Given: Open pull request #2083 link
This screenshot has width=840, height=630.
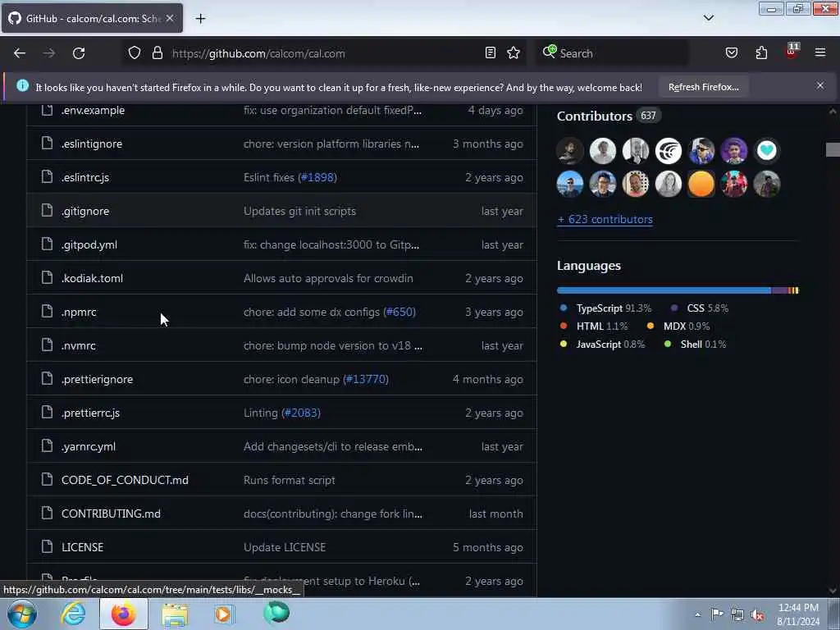Looking at the screenshot, I should pos(302,413).
